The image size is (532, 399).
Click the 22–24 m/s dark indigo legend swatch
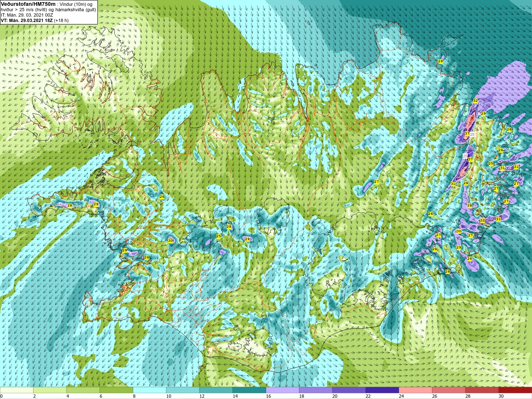(382, 390)
